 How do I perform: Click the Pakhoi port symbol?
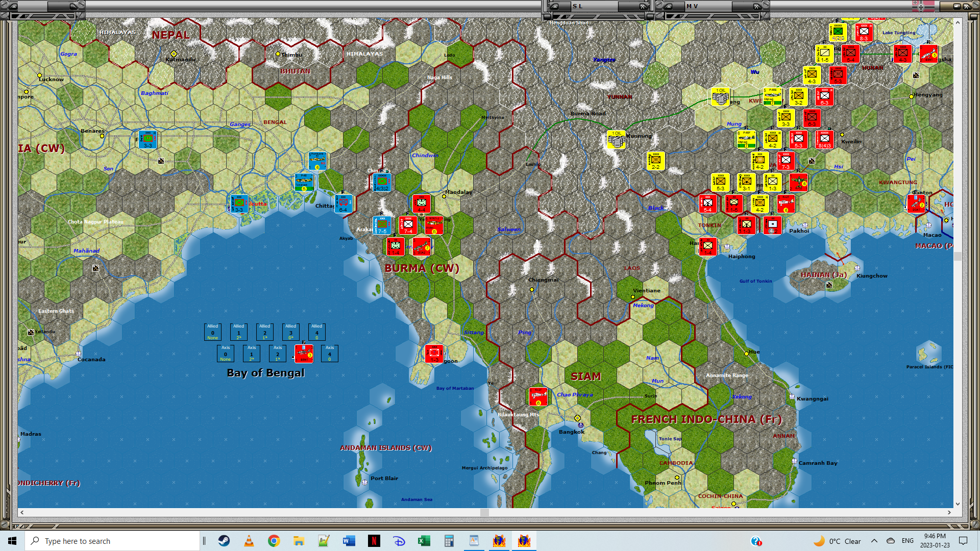click(x=805, y=225)
